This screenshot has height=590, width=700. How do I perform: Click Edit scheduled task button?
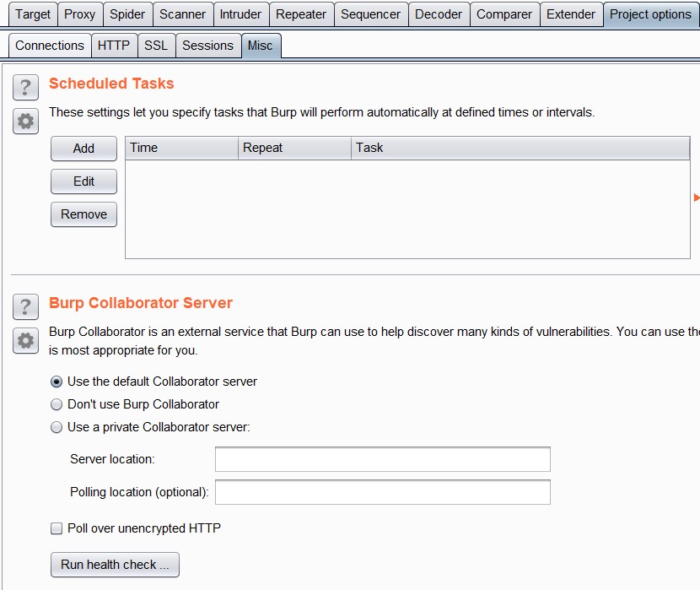click(x=84, y=181)
